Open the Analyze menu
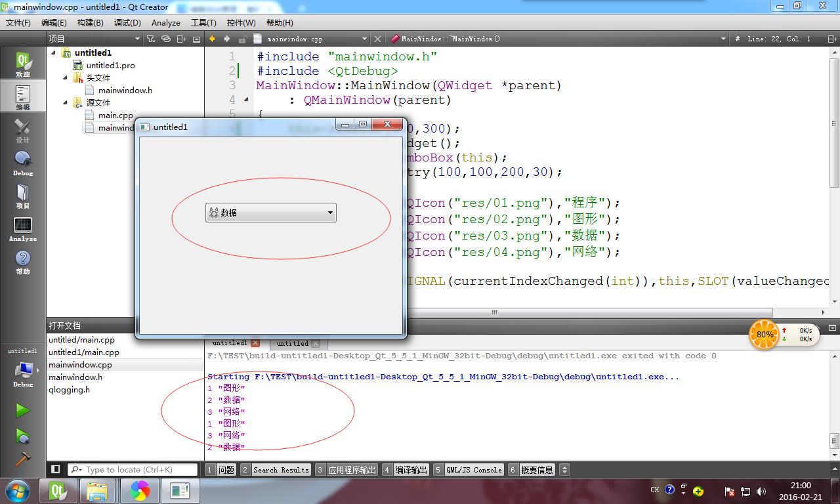 coord(166,22)
